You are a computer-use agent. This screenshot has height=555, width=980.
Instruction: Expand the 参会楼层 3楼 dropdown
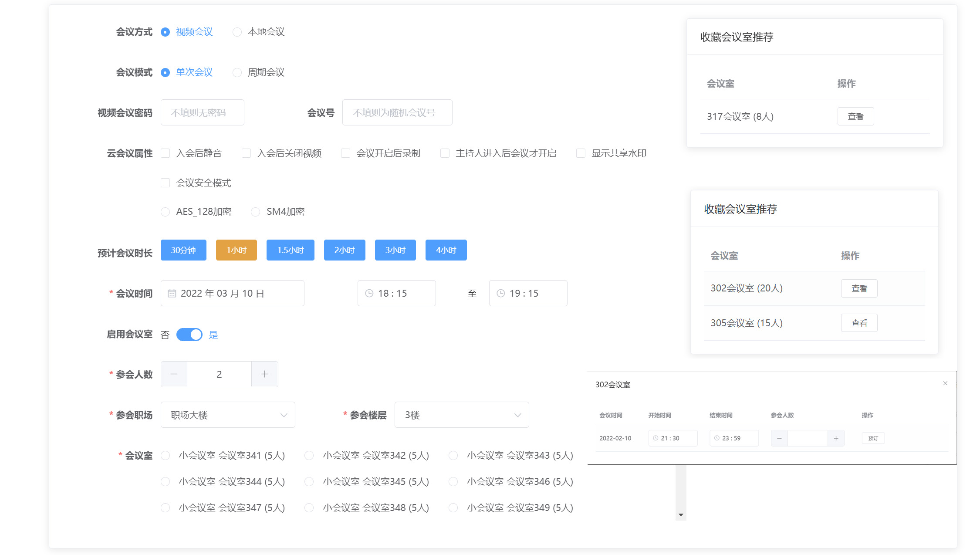[462, 415]
